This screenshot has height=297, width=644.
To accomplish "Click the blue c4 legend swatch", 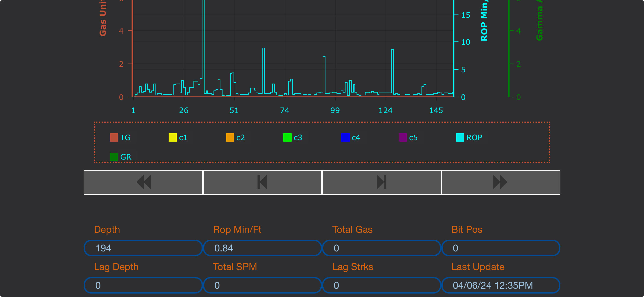I will click(x=345, y=137).
